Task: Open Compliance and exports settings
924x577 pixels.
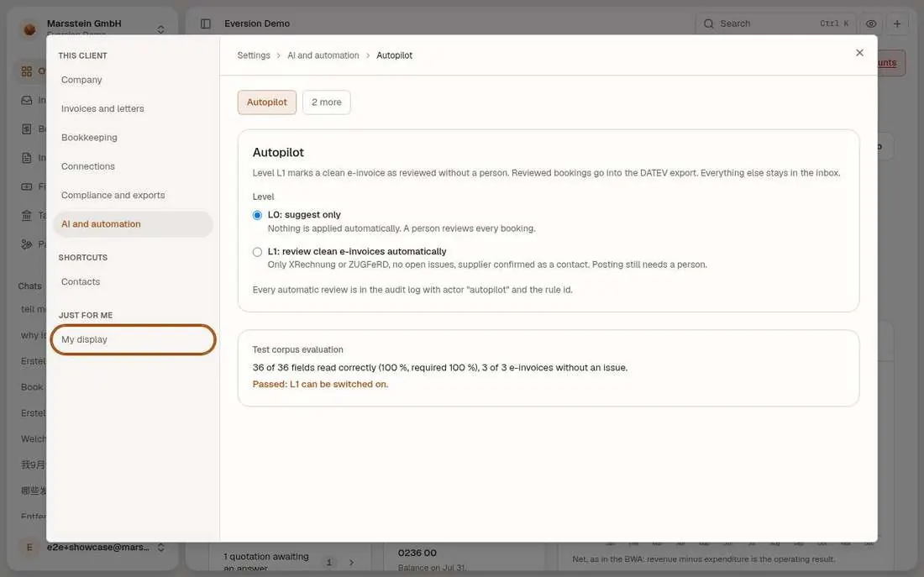Action: coord(133,195)
